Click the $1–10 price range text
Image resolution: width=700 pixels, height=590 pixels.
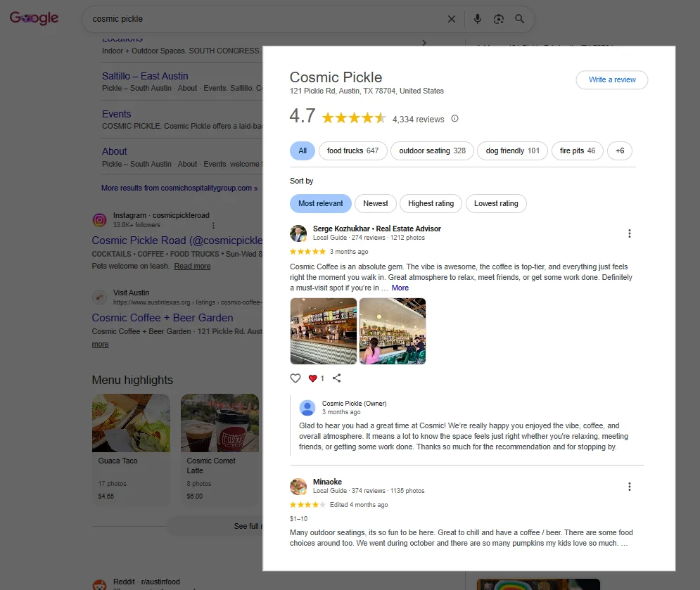click(x=299, y=518)
